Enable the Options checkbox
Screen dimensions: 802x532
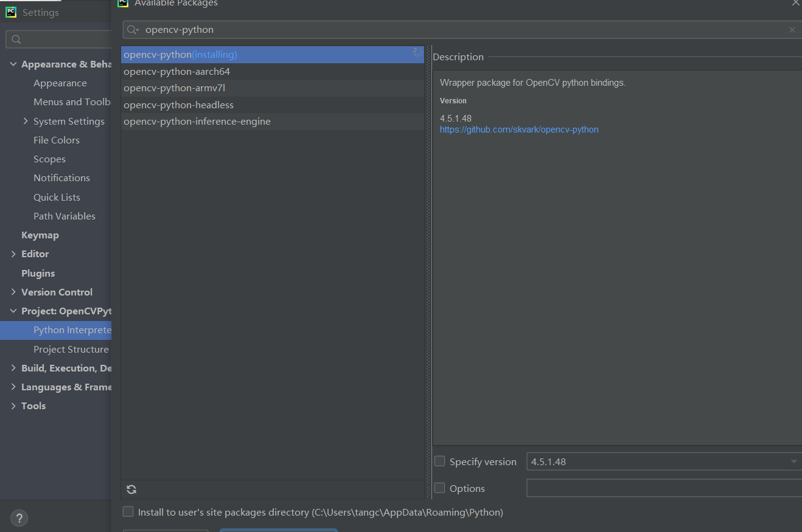439,488
